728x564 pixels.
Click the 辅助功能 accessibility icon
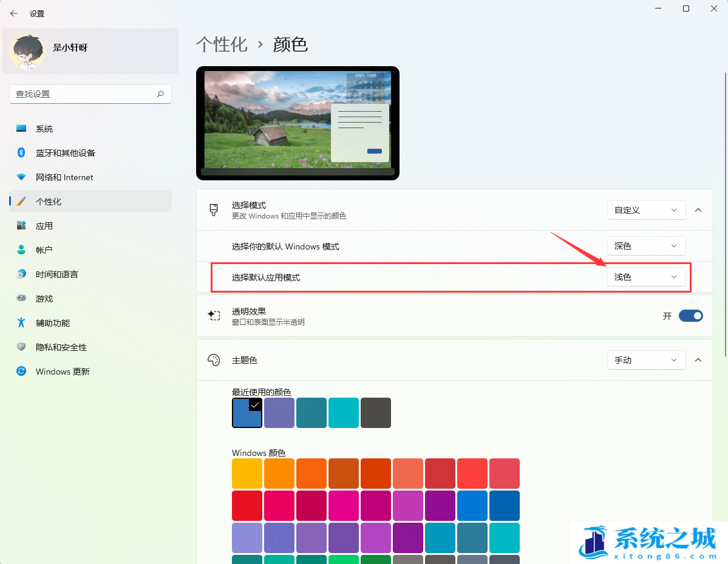tap(21, 322)
